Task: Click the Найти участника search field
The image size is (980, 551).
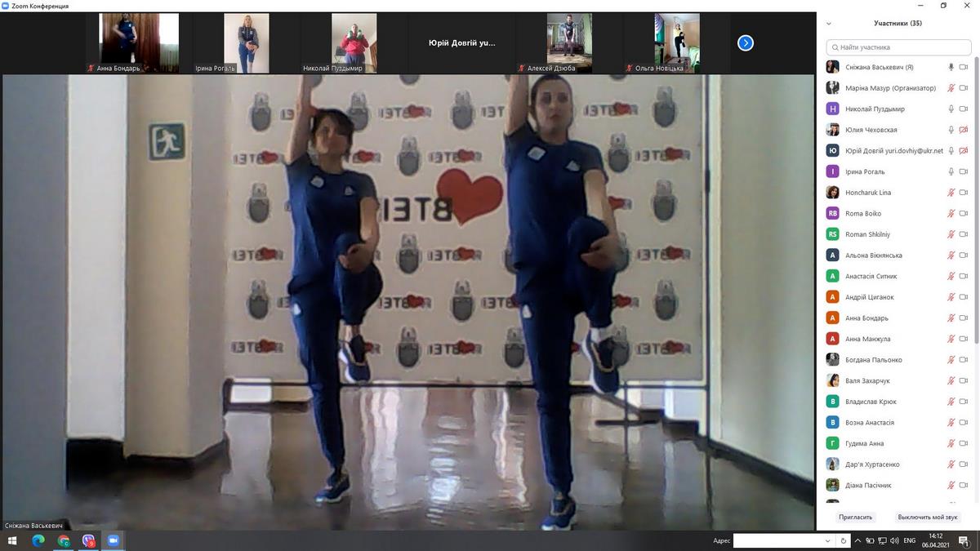Action: 897,47
